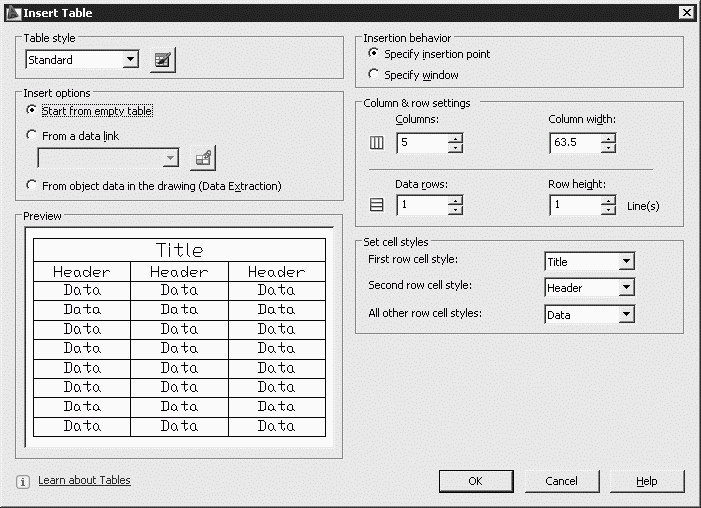Increase the Columns count with up arrow
This screenshot has height=508, width=701.
click(455, 138)
